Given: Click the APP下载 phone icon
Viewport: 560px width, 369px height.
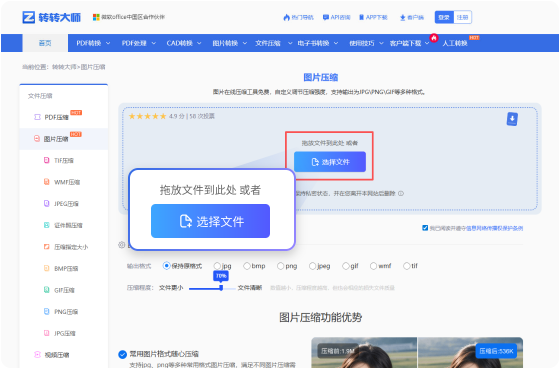Looking at the screenshot, I should (361, 17).
